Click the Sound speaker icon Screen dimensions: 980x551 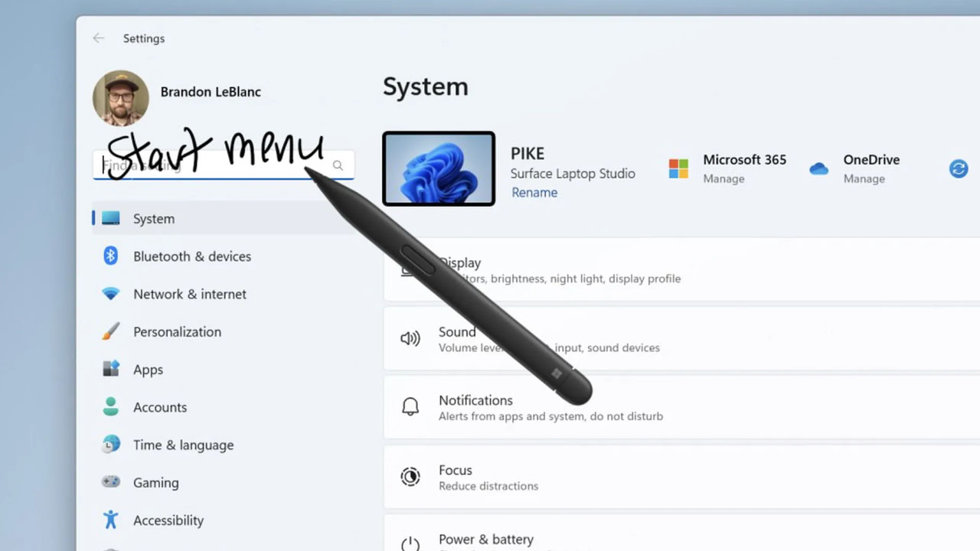(x=410, y=338)
